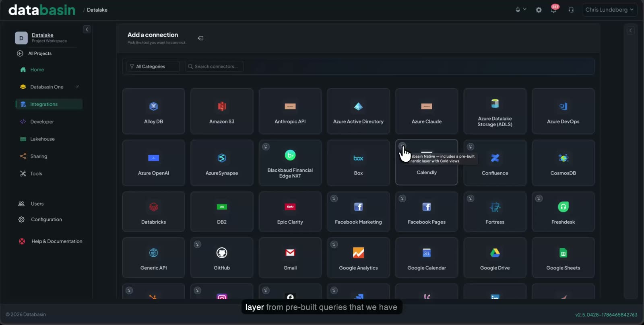
Task: Open the Azure DevOps connector
Action: [x=563, y=111]
